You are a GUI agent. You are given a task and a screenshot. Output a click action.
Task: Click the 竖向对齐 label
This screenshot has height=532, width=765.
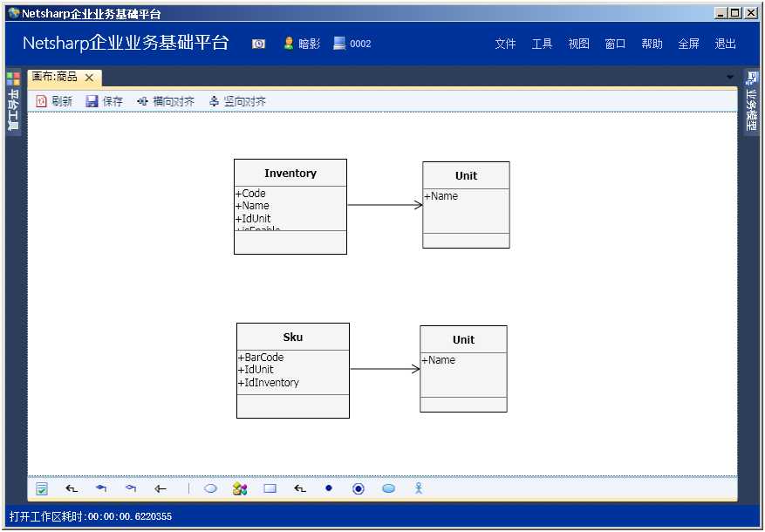tap(244, 101)
